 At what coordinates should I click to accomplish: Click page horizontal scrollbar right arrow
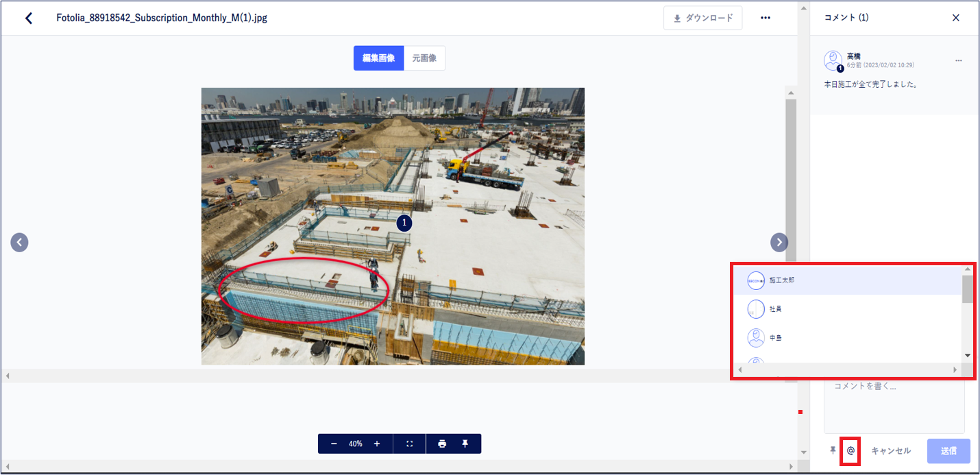coord(792,466)
